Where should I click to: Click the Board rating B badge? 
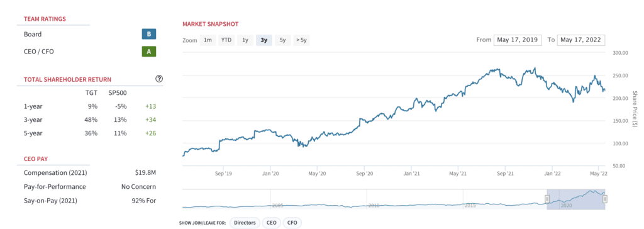pyautogui.click(x=149, y=34)
